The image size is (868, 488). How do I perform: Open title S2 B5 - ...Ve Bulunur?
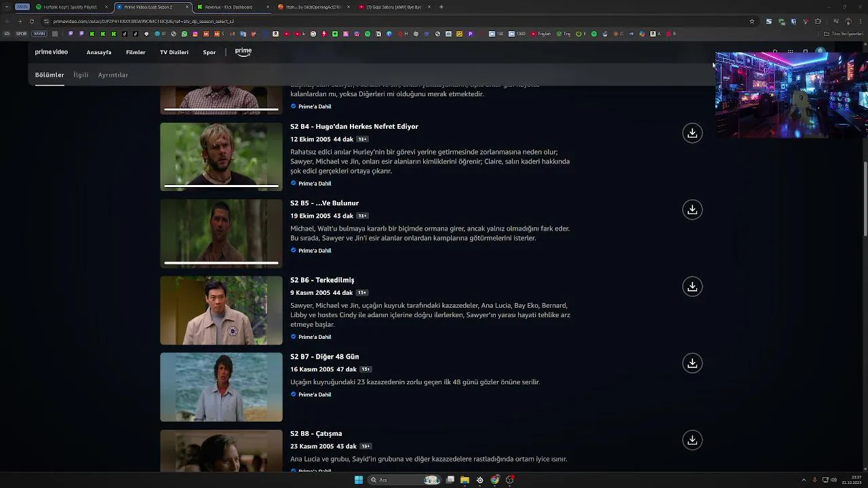[x=324, y=203]
